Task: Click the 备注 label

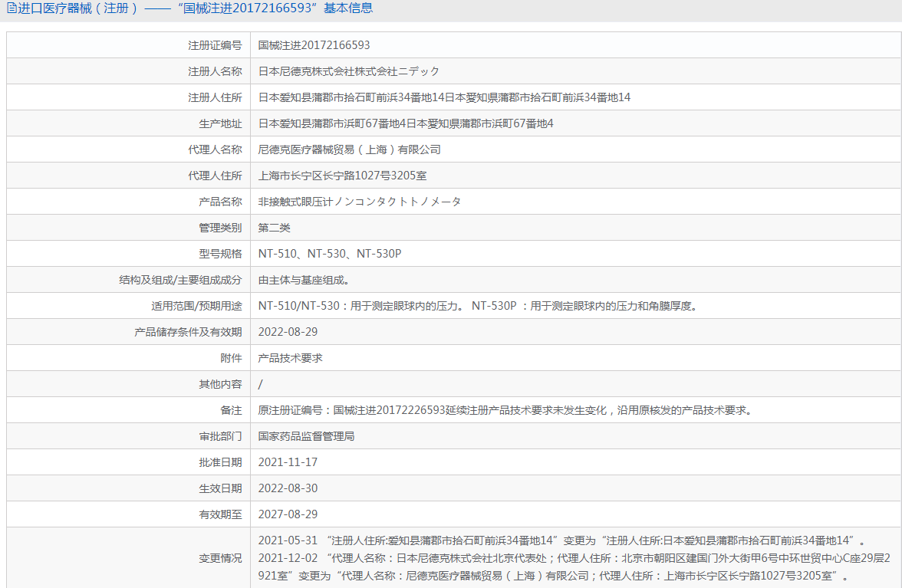Action: tap(232, 410)
